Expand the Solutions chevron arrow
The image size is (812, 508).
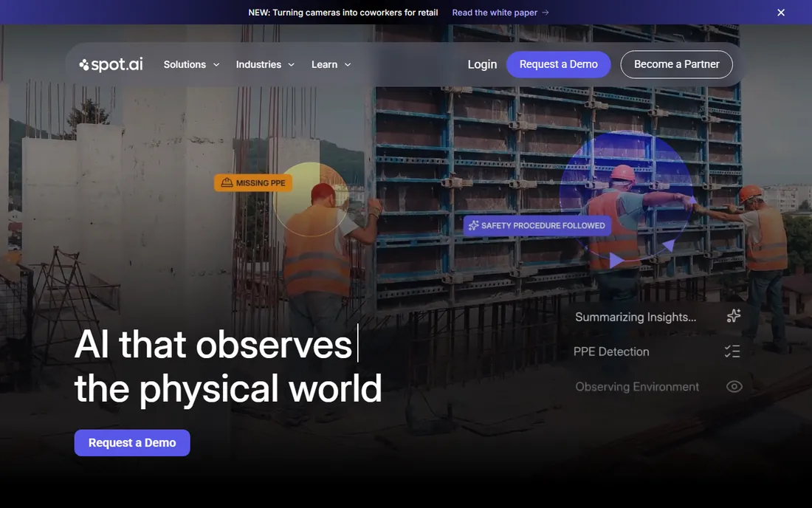click(x=216, y=65)
